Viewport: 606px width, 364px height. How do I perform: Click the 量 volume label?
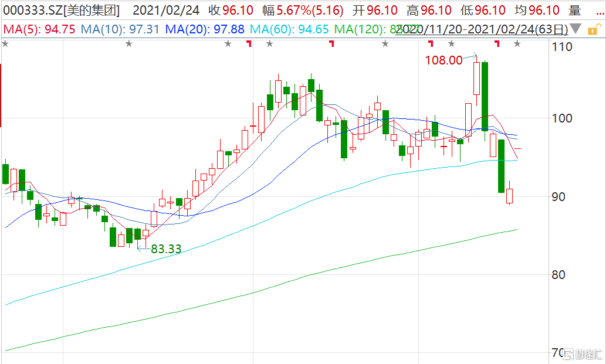[x=575, y=11]
